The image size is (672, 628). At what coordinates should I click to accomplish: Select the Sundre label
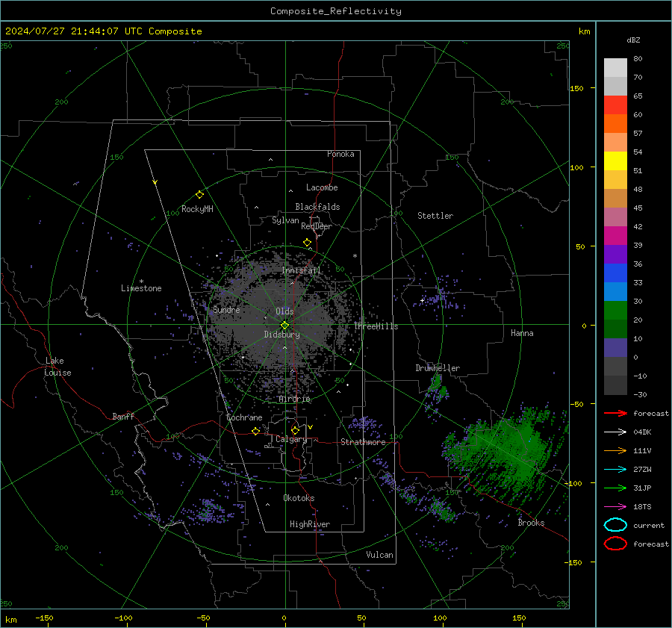[x=227, y=309]
